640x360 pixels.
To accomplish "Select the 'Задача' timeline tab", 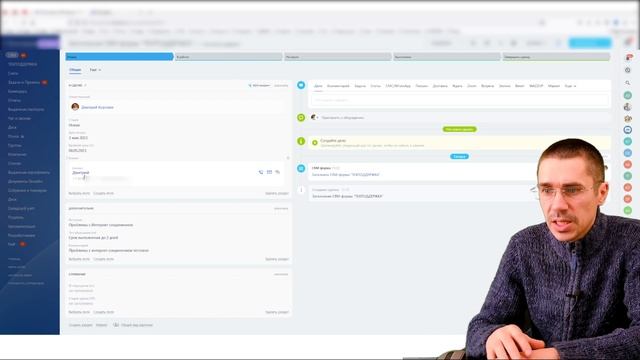I will pos(360,86).
